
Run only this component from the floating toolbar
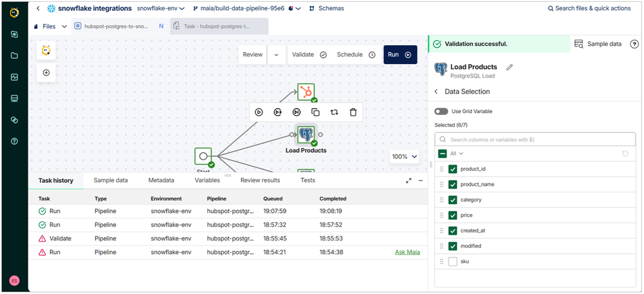258,112
